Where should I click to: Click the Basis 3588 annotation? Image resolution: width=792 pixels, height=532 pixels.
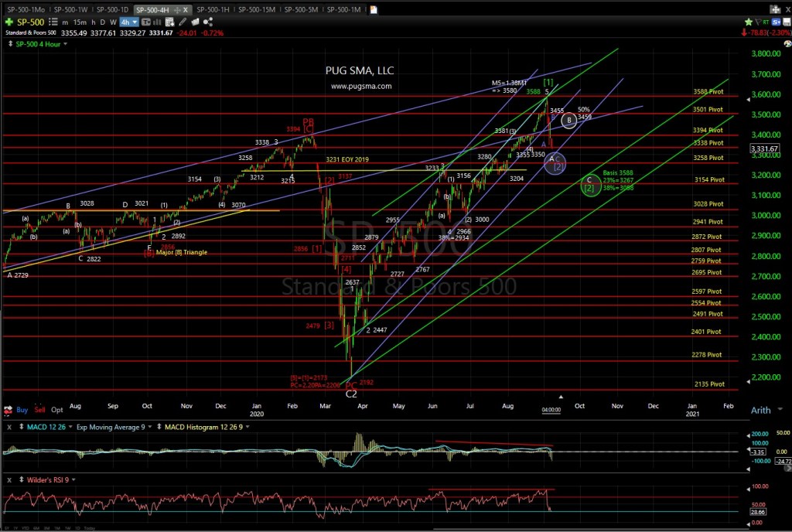(618, 172)
